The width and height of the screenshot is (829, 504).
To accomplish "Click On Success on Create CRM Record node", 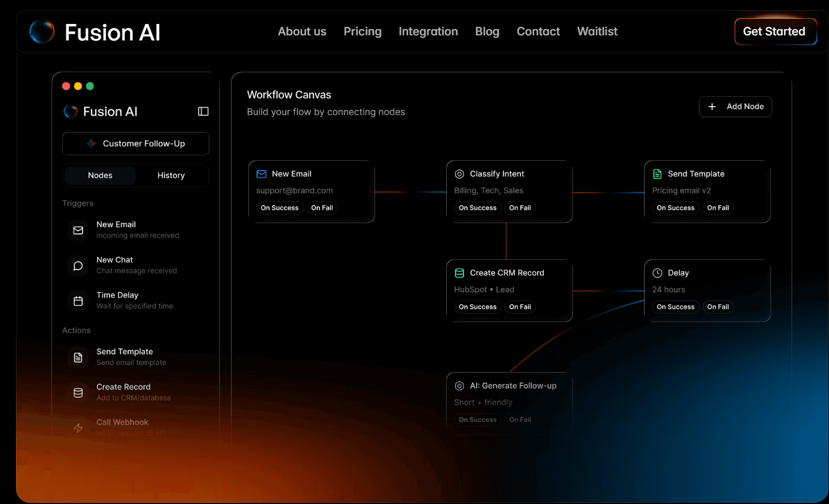I will point(478,307).
